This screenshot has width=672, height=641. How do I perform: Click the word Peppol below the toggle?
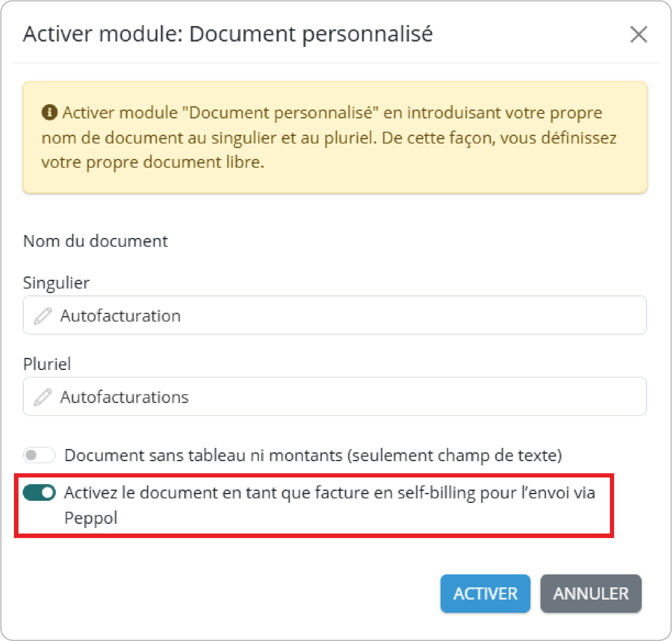click(x=91, y=517)
